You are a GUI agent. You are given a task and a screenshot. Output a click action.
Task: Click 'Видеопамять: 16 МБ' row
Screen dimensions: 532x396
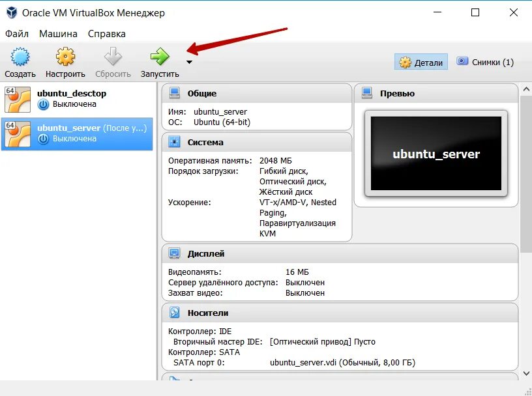coord(239,272)
